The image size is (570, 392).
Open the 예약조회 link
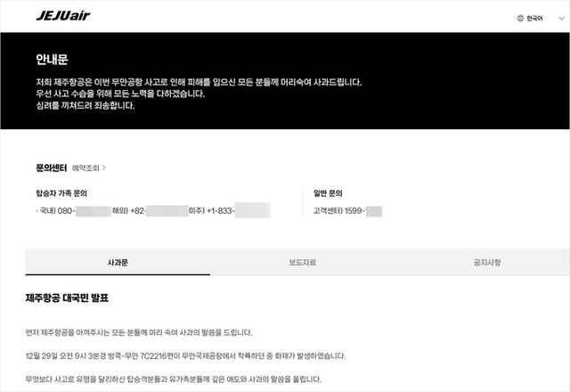coord(85,168)
